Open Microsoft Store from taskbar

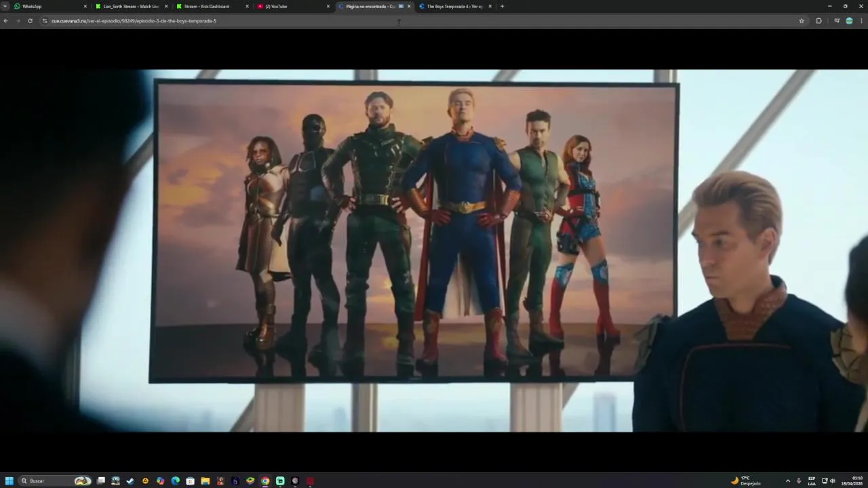tap(191, 481)
